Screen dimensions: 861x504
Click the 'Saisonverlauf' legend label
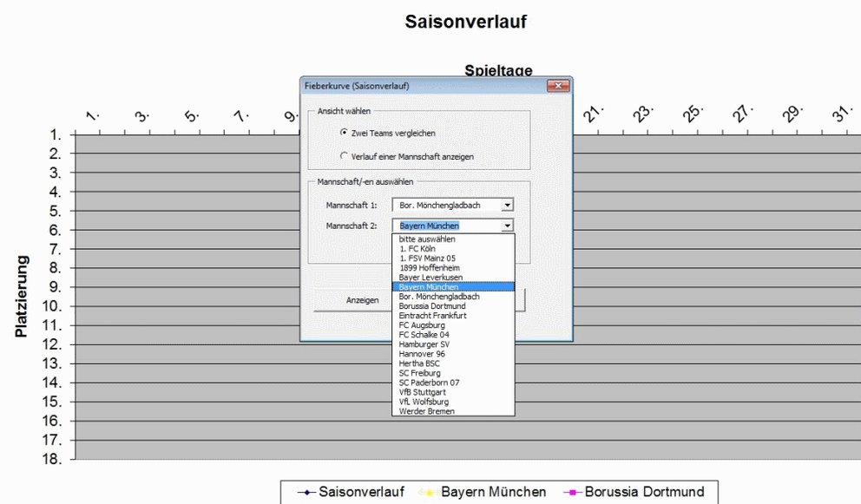point(361,492)
